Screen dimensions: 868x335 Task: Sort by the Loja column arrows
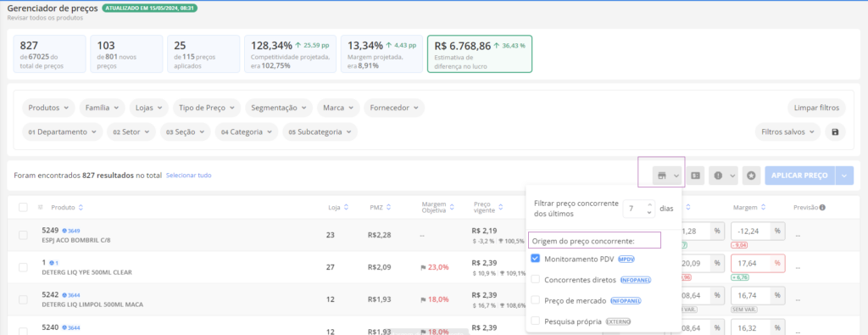point(346,208)
